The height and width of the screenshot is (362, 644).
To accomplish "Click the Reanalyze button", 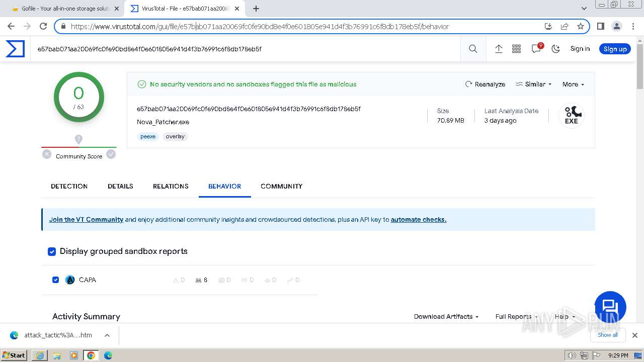I will (485, 84).
